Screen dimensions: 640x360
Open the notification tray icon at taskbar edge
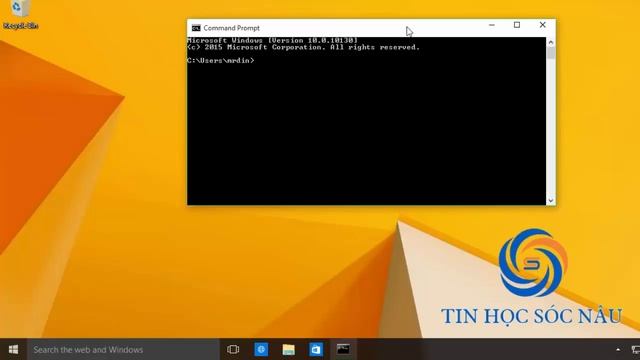coord(635,350)
